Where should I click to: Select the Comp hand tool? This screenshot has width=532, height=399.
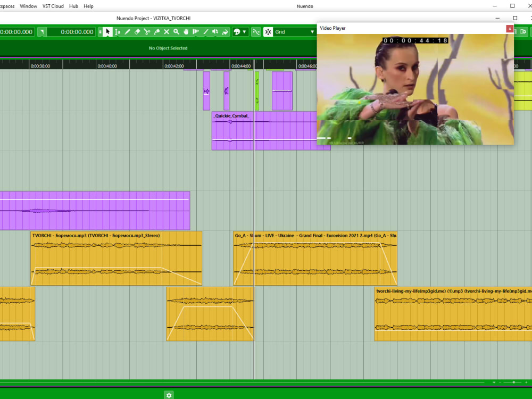[x=186, y=32]
